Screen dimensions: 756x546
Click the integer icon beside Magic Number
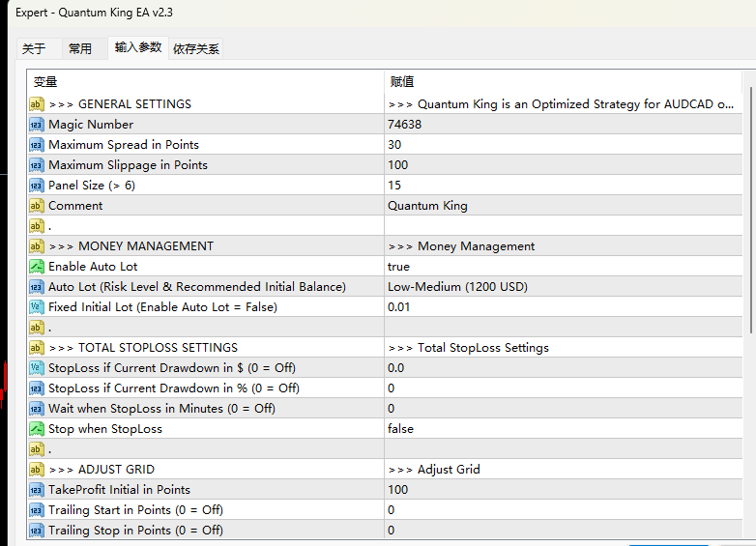[37, 125]
